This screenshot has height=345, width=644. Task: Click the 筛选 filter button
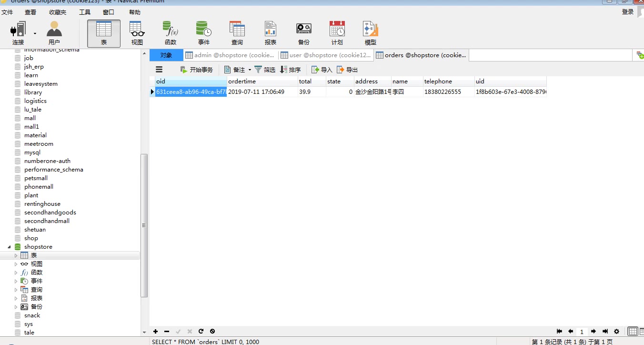point(265,70)
